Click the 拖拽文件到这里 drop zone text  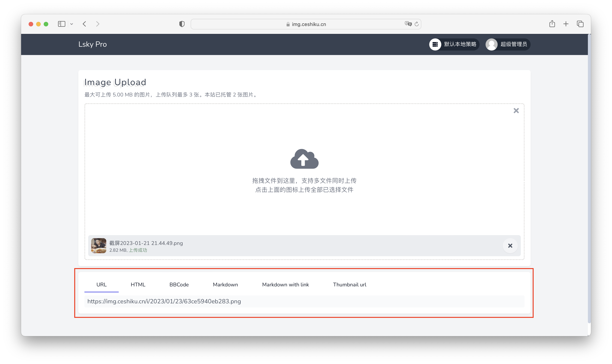tap(304, 181)
